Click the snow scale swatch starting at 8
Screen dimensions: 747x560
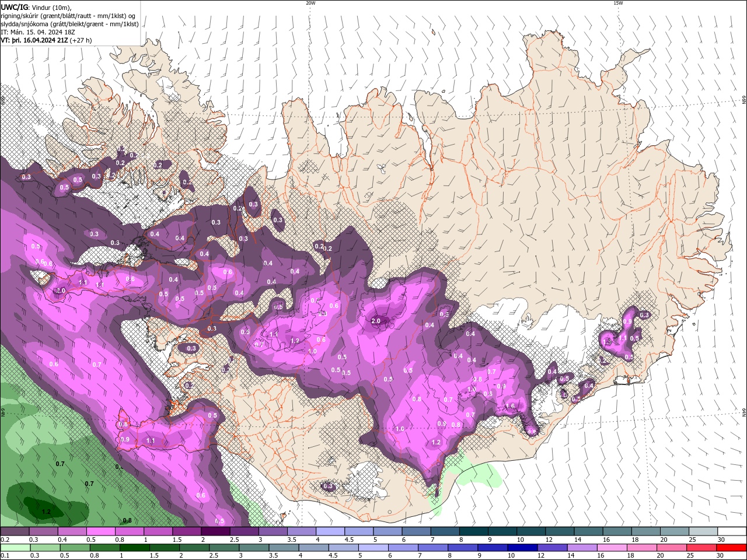pyautogui.click(x=473, y=531)
